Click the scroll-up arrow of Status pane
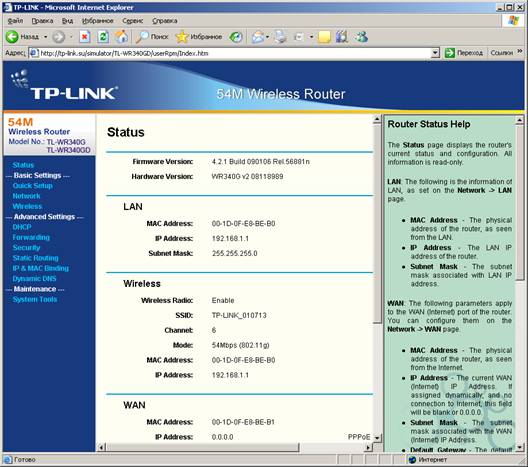The height and width of the screenshot is (467, 528). (x=377, y=120)
